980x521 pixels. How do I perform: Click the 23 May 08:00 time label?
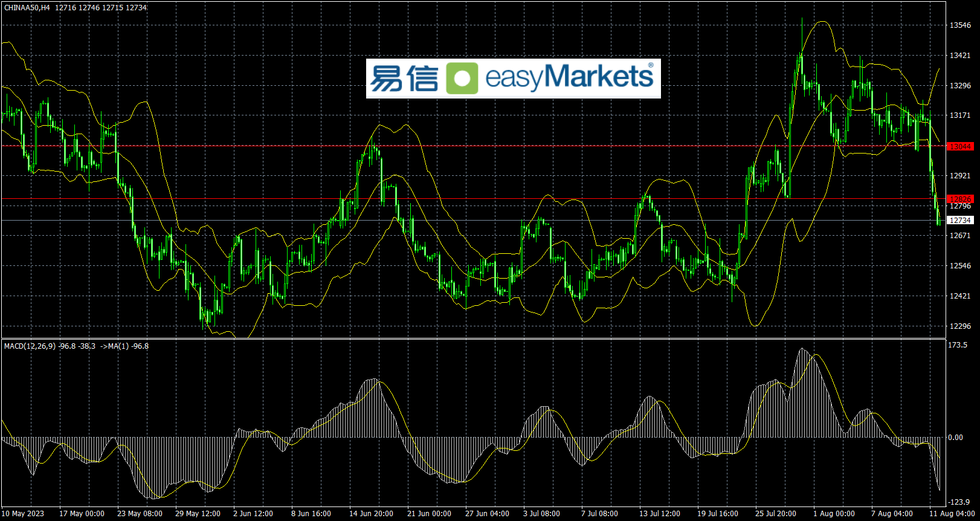140,514
